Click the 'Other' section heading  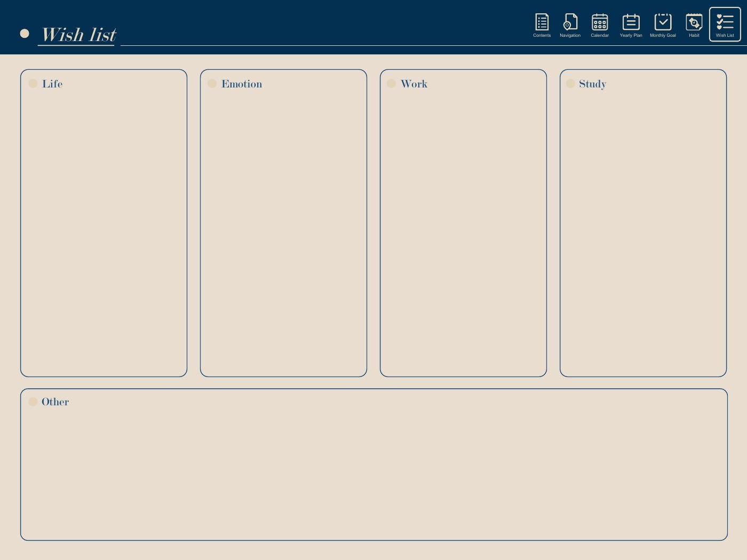55,402
